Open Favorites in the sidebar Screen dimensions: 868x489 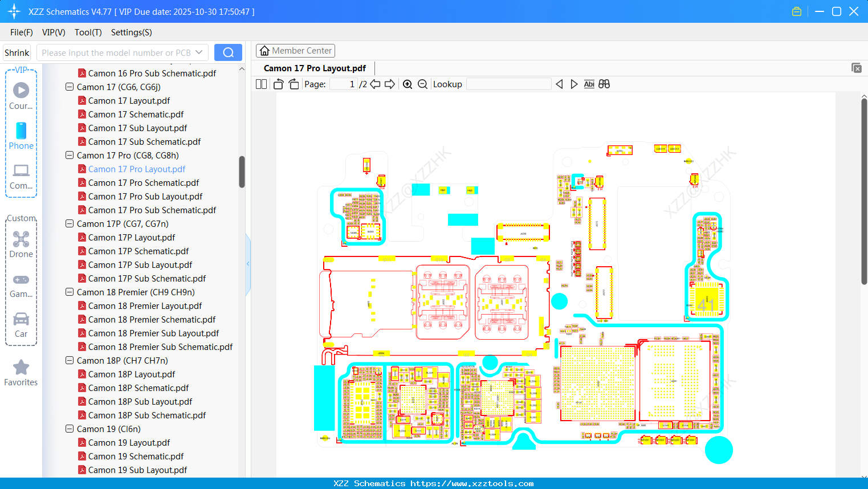click(x=21, y=373)
